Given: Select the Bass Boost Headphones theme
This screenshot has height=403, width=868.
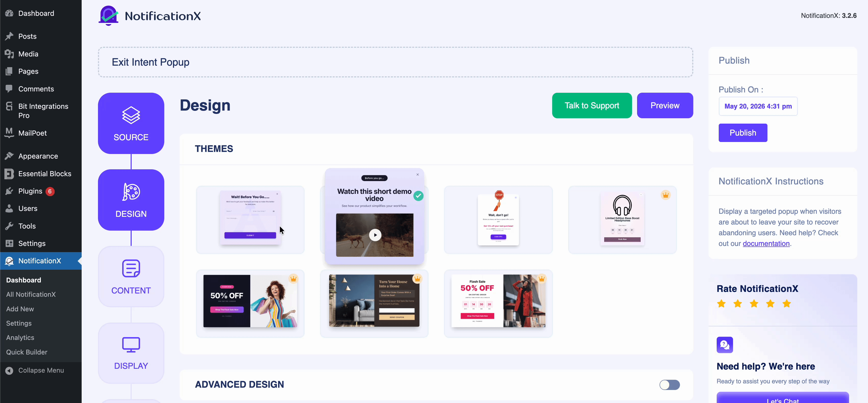Looking at the screenshot, I should [622, 220].
